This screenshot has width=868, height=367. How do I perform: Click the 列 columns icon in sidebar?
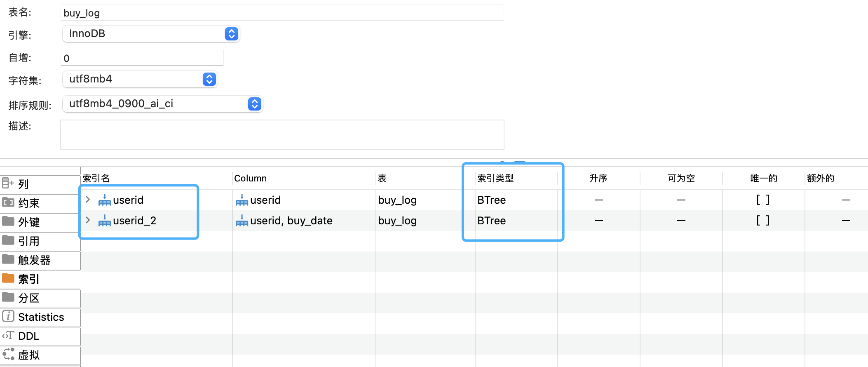coord(8,183)
